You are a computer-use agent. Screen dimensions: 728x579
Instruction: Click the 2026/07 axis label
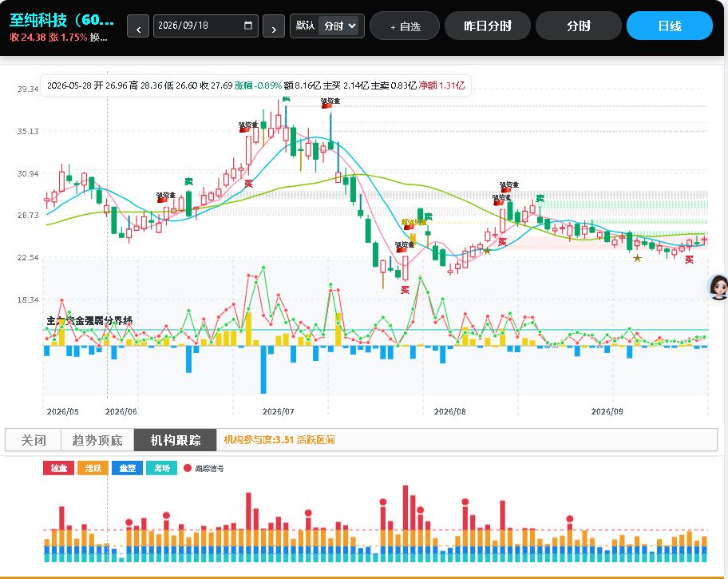278,411
